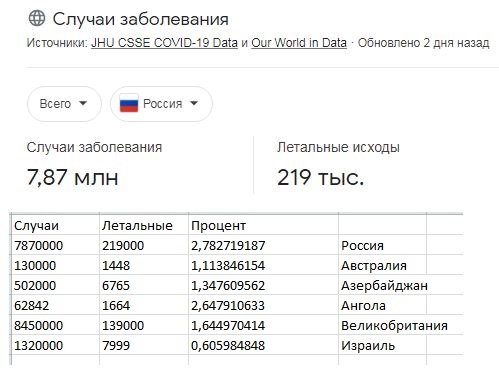
Task: Select cell with 502000
Action: tap(55, 285)
